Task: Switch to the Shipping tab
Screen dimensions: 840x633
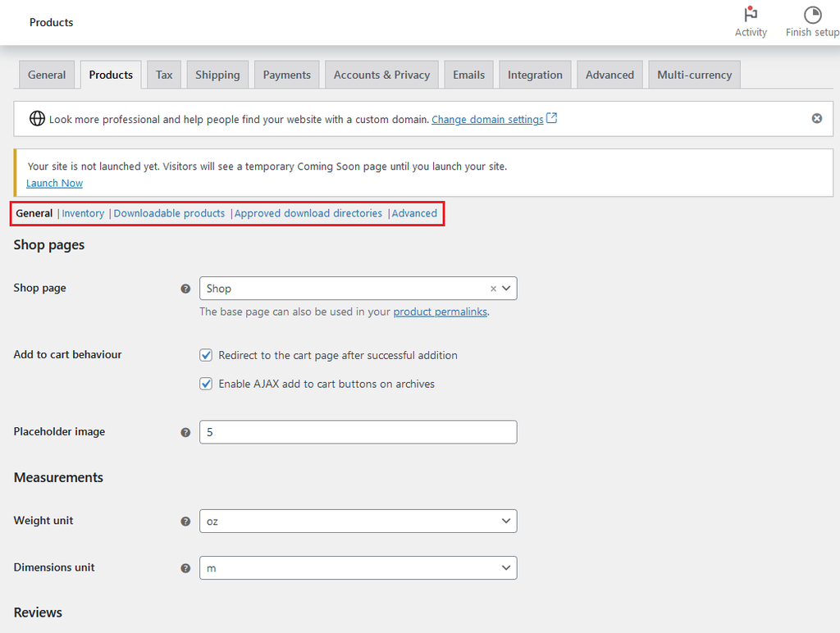Action: tap(217, 75)
